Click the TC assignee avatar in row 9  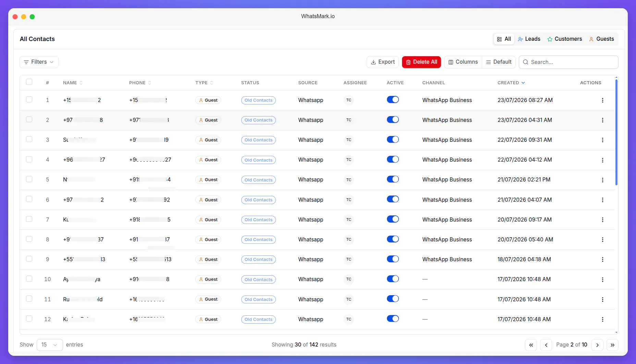coord(348,259)
